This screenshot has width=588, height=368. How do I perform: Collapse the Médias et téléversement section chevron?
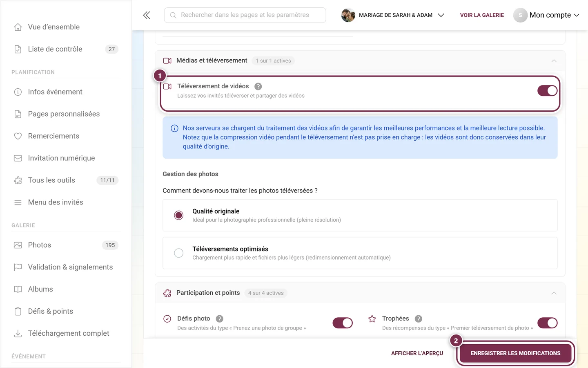[x=554, y=61]
